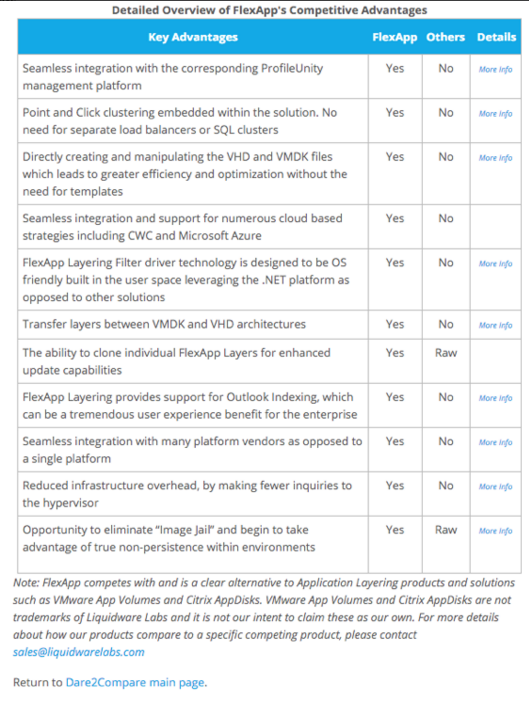The width and height of the screenshot is (529, 701).
Task: Open More Info for ProfileUnity management platform integration
Action: [495, 69]
